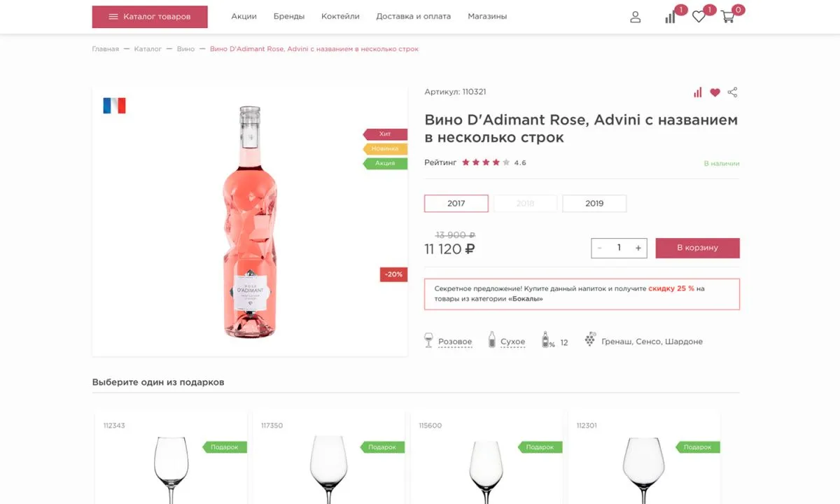
Task: Open the shopping cart icon
Action: pyautogui.click(x=728, y=18)
